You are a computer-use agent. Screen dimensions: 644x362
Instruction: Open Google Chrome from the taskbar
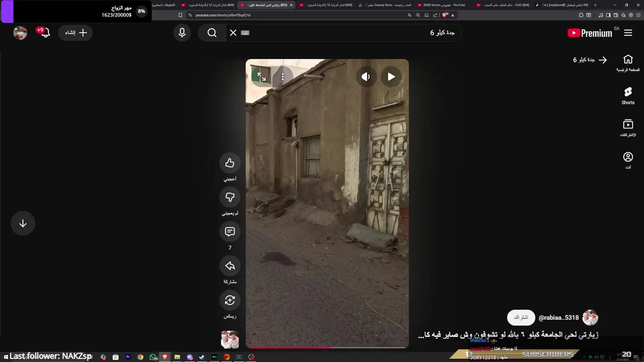140,357
